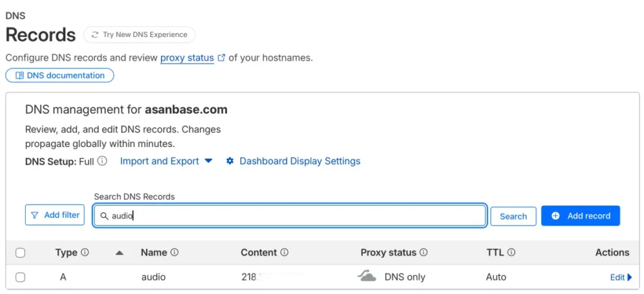Screen dimensions: 644x294
Task: Click the Auto TTL value
Action: pyautogui.click(x=496, y=277)
